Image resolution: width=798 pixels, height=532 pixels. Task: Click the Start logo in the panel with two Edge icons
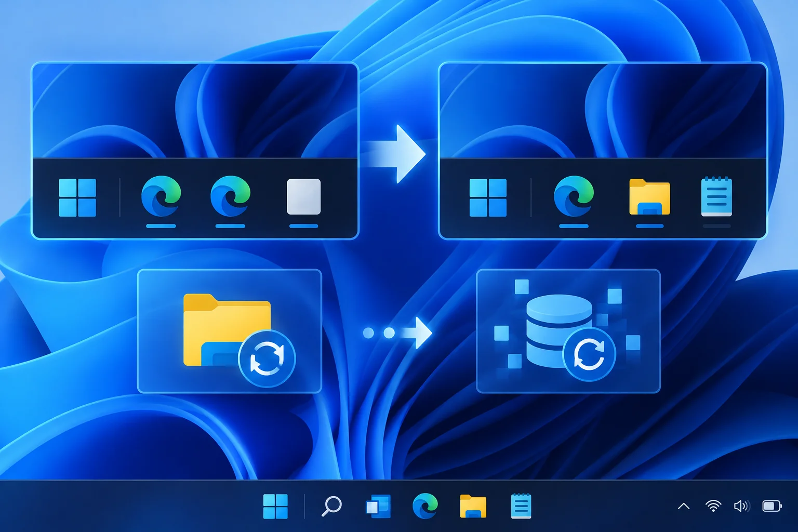[x=77, y=197]
